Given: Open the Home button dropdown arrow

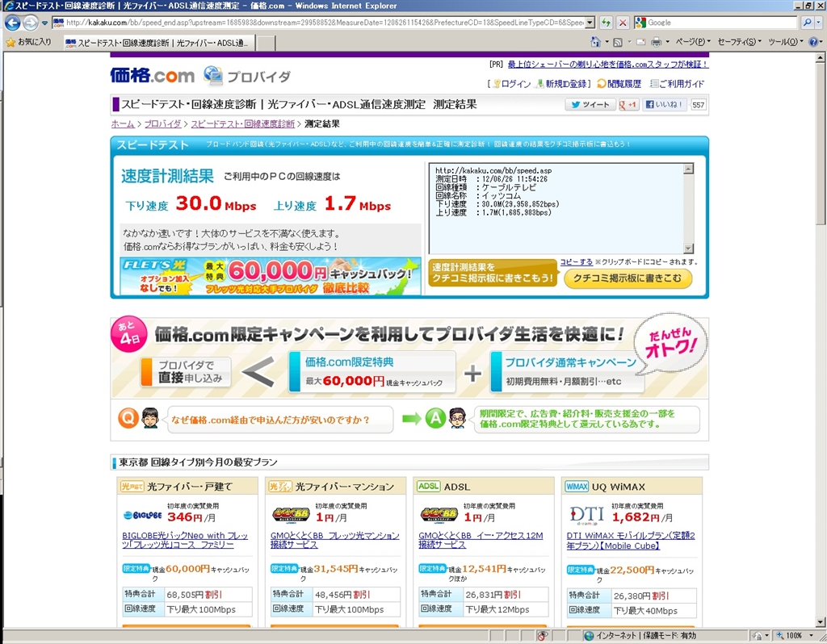Looking at the screenshot, I should tap(607, 42).
